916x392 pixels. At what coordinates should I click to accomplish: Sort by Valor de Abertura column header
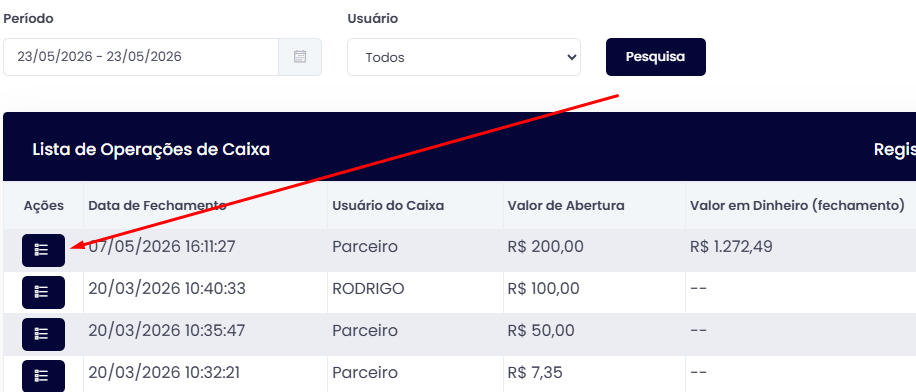point(565,206)
